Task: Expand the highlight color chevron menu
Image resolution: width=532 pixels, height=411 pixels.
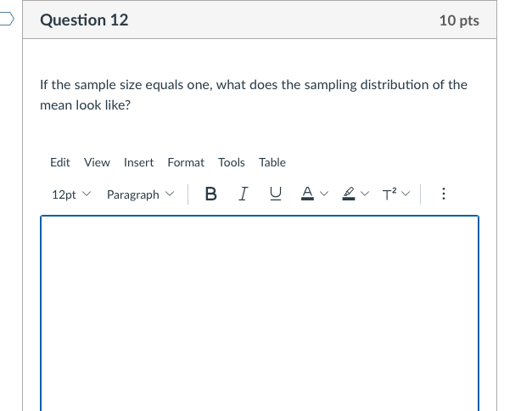Action: click(x=365, y=194)
